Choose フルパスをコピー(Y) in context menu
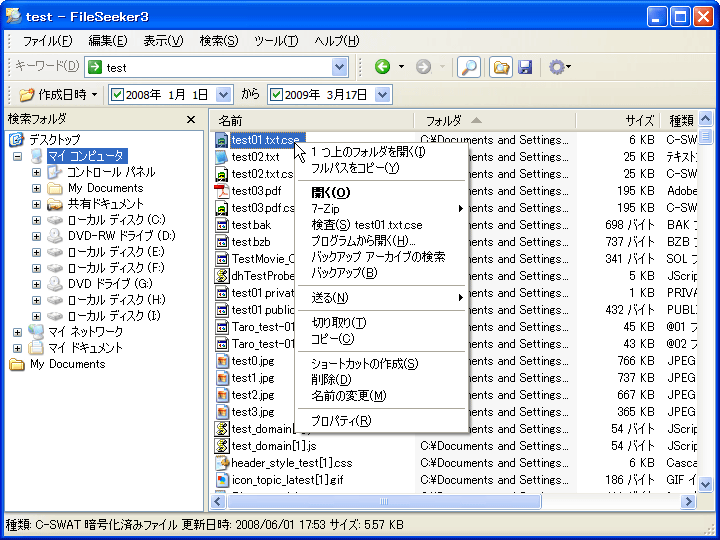The height and width of the screenshot is (540, 720). [381, 168]
